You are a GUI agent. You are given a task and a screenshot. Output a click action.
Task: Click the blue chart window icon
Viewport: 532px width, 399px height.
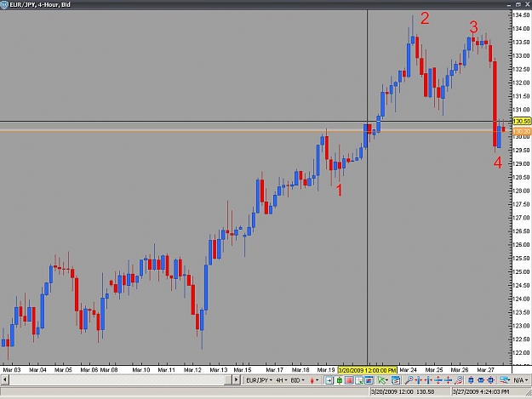(x=369, y=380)
